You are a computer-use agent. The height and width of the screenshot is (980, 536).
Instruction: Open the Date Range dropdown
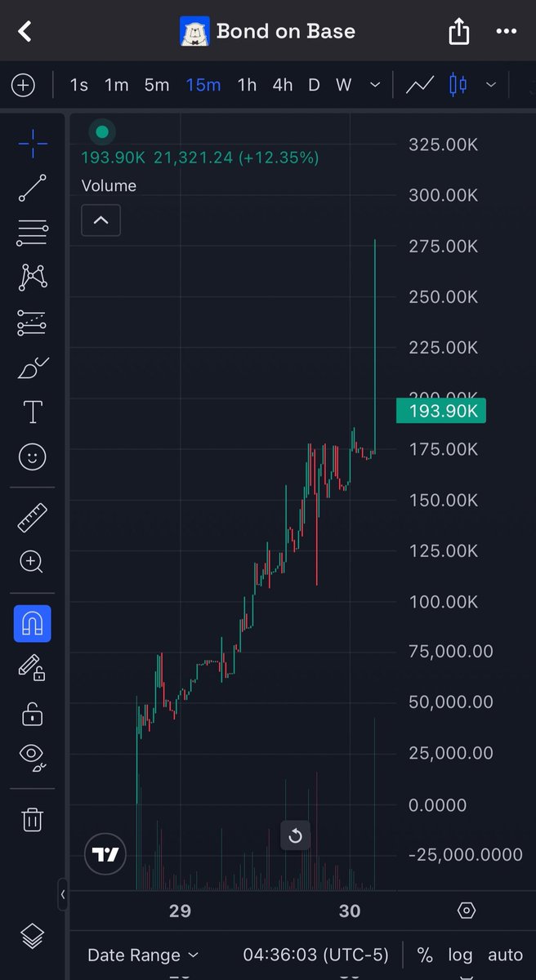(x=142, y=955)
